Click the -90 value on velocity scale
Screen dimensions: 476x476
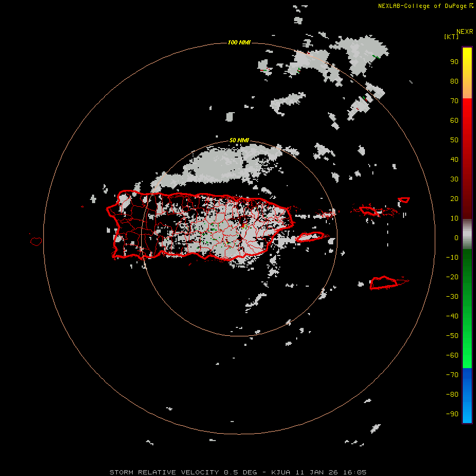click(452, 414)
